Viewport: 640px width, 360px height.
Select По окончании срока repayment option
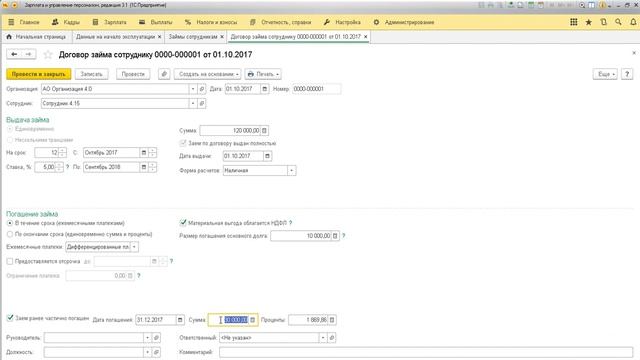click(x=10, y=234)
